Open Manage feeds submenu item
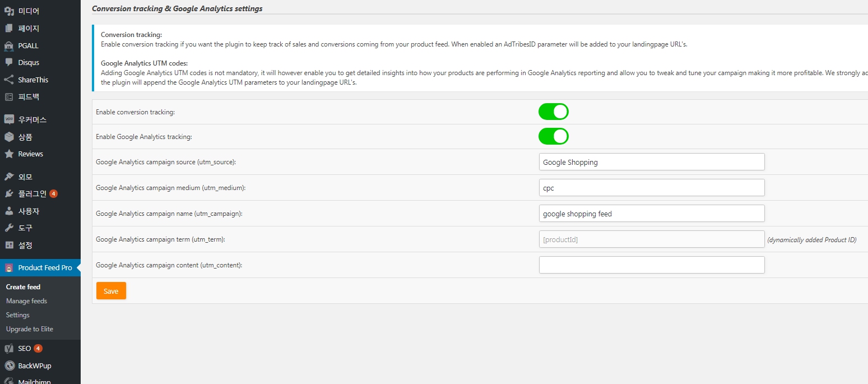Image resolution: width=868 pixels, height=384 pixels. coord(26,301)
